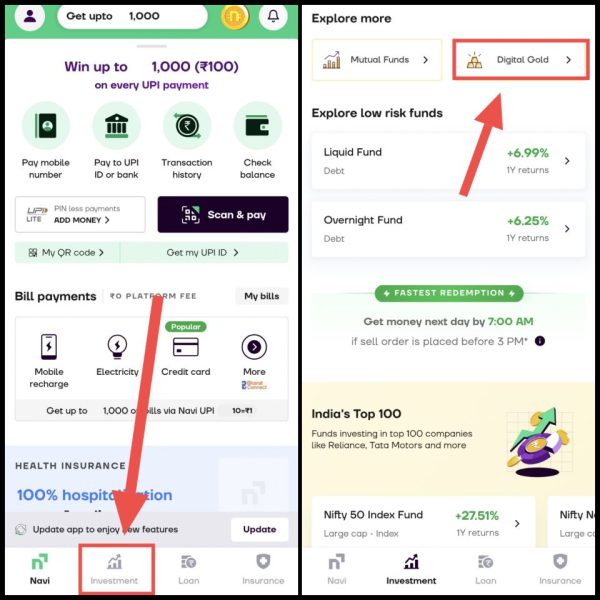Switch to the Loan tab on the home screen

click(189, 569)
